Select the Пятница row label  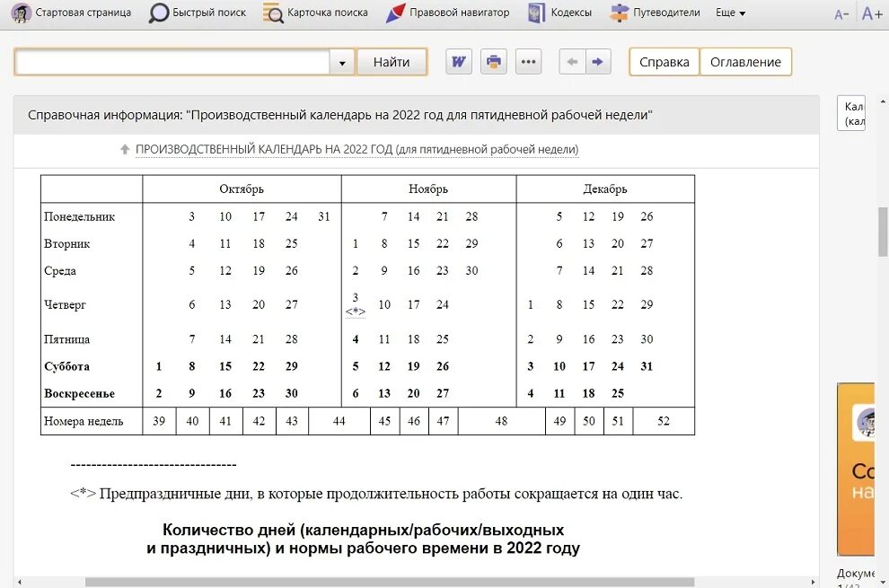click(67, 339)
